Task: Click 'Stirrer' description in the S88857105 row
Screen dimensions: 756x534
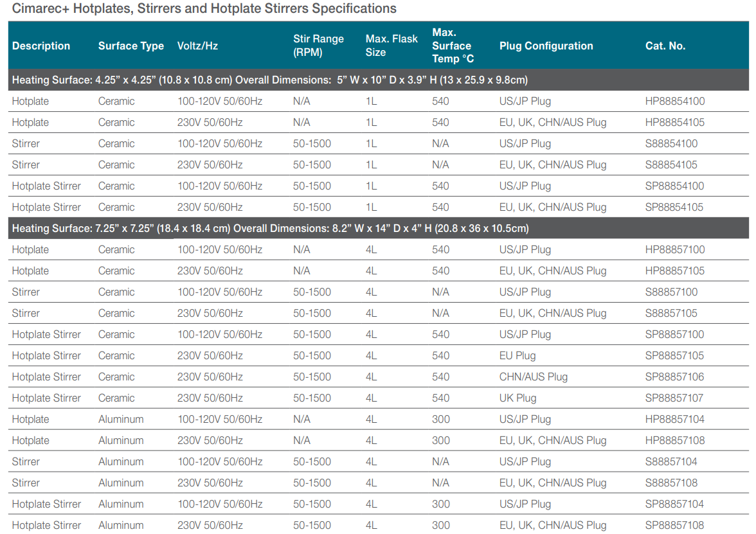Action: pyautogui.click(x=26, y=314)
